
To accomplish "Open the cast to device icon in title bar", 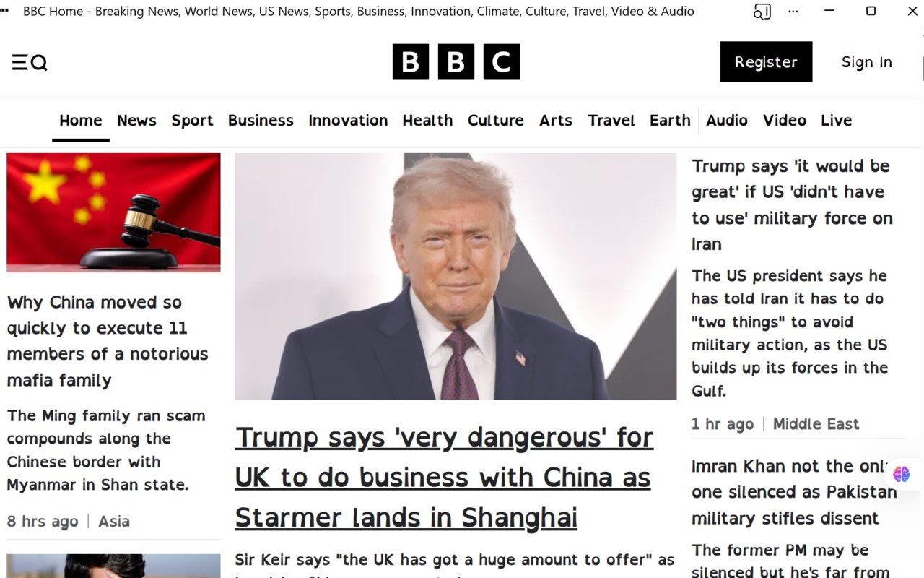I will click(x=762, y=12).
